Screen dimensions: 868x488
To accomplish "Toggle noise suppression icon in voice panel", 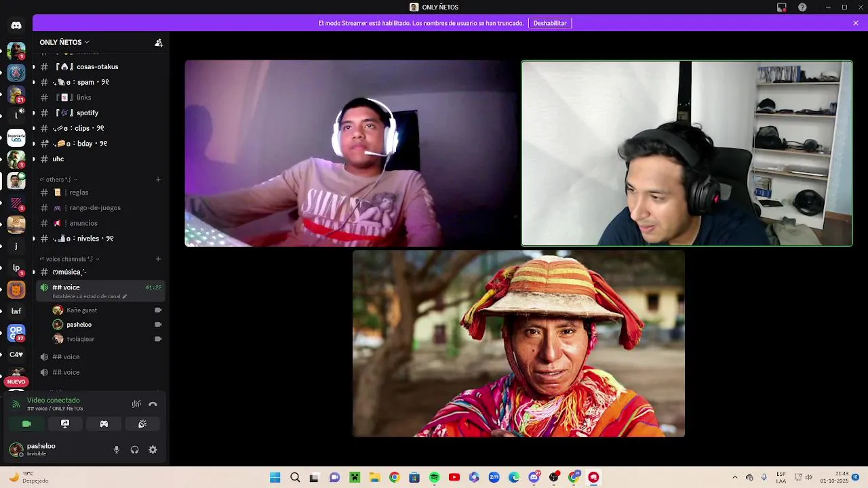I will click(x=136, y=404).
